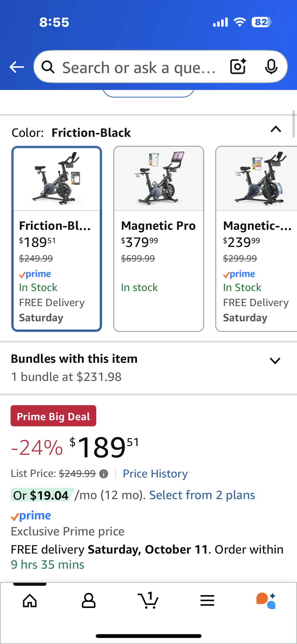Expand Bundles with this item
This screenshot has height=644, width=297.
pyautogui.click(x=275, y=361)
